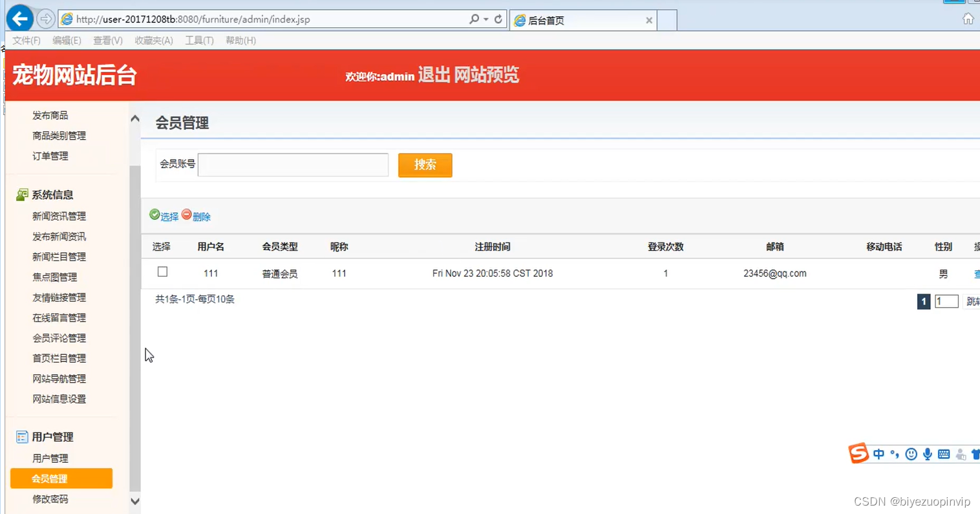The image size is (980, 514).
Task: Click the address bar search magnifier icon
Action: pyautogui.click(x=474, y=19)
